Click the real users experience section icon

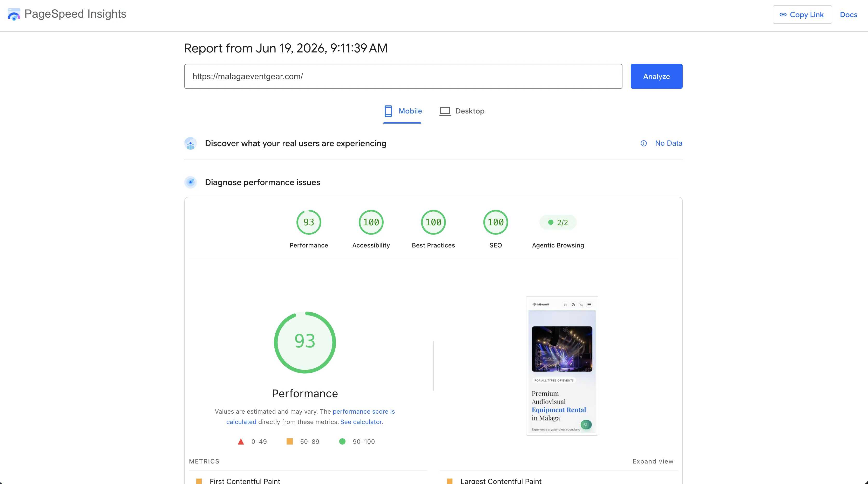[x=190, y=144]
